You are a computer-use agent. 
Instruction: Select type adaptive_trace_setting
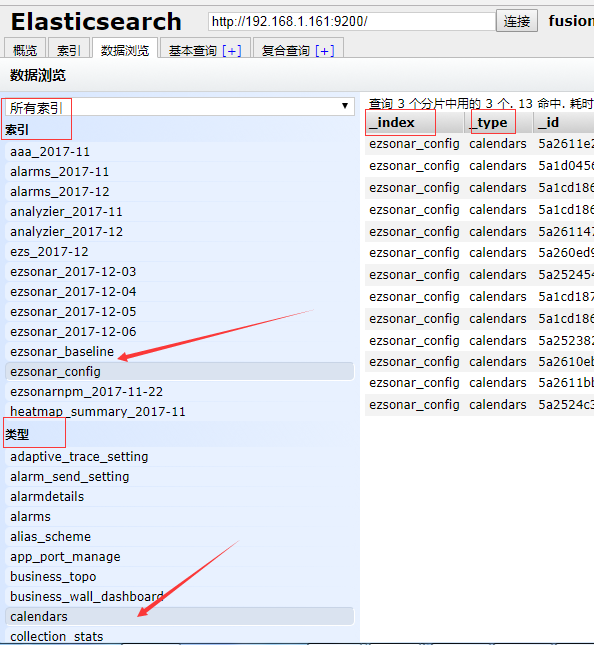[x=179, y=457]
